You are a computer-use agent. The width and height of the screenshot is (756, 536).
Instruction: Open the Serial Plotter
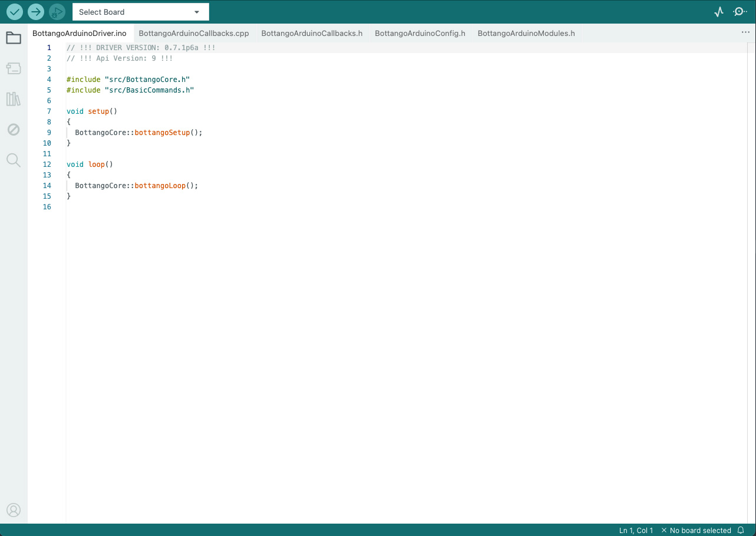click(718, 11)
